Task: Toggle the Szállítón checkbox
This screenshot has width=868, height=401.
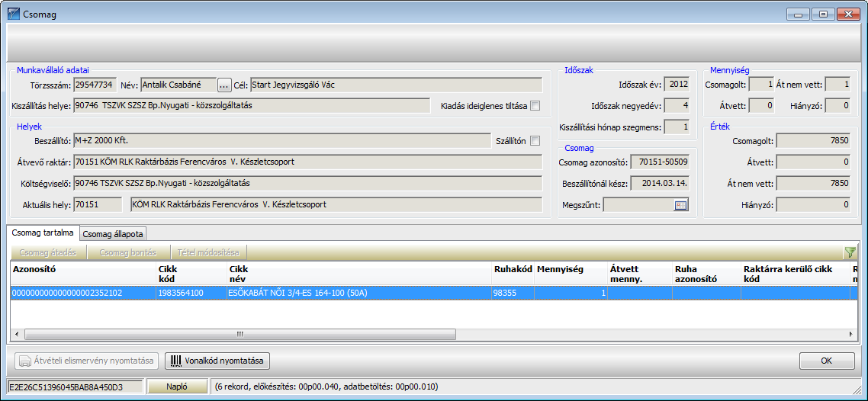Action: (x=535, y=140)
